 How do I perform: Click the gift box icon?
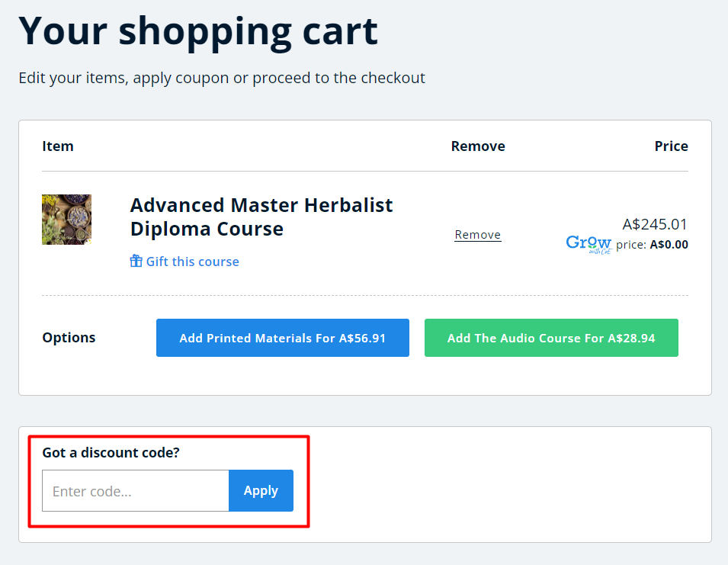click(x=136, y=262)
